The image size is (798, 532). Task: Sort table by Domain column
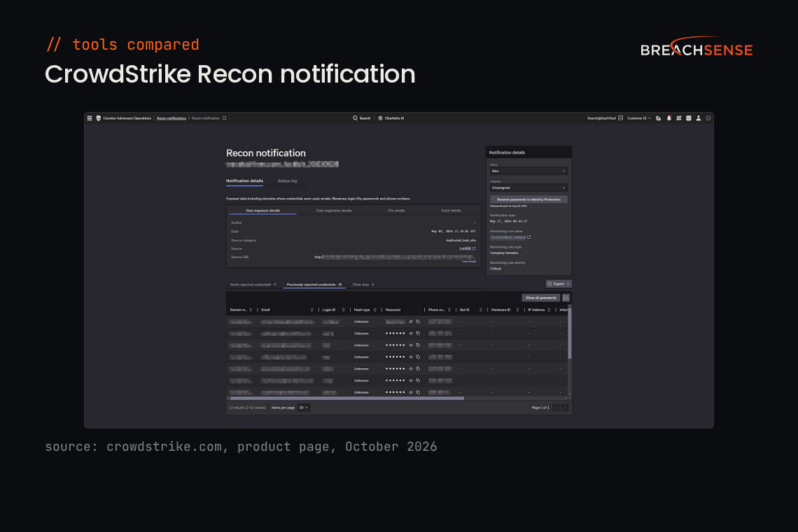pyautogui.click(x=251, y=309)
